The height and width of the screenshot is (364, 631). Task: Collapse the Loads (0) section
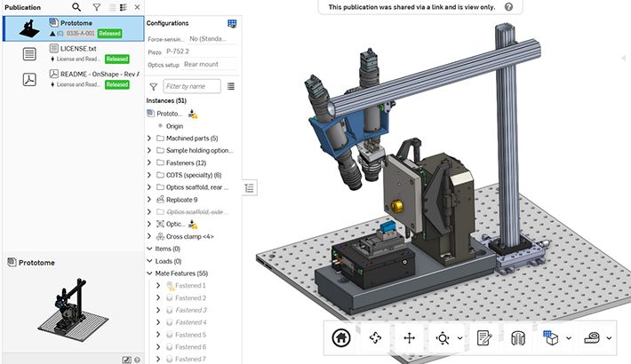(x=149, y=261)
